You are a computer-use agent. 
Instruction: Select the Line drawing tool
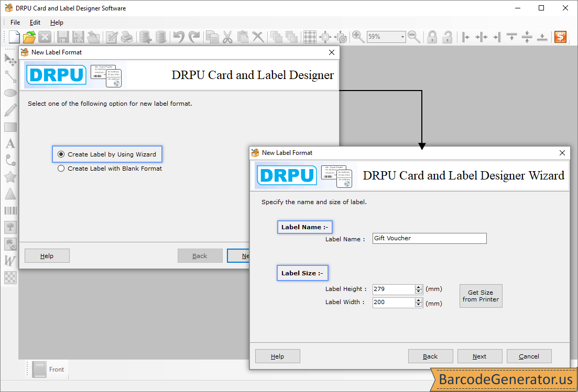[x=10, y=76]
